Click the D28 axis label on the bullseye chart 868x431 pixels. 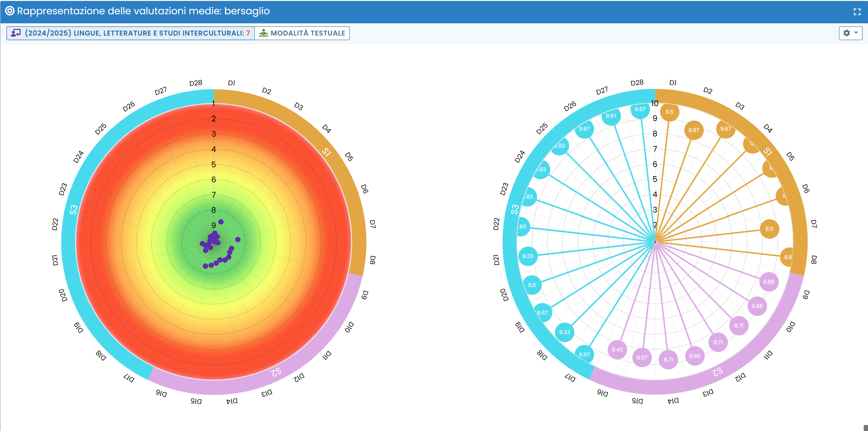coord(196,83)
